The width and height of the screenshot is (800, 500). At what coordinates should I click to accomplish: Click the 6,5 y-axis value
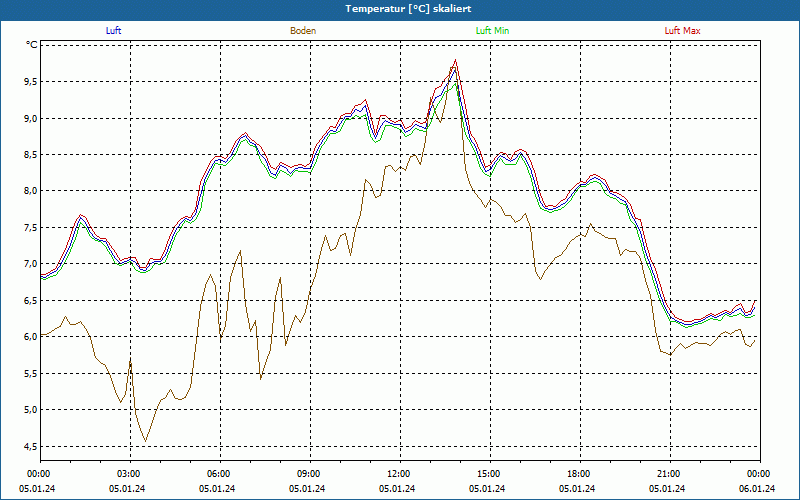coord(31,301)
